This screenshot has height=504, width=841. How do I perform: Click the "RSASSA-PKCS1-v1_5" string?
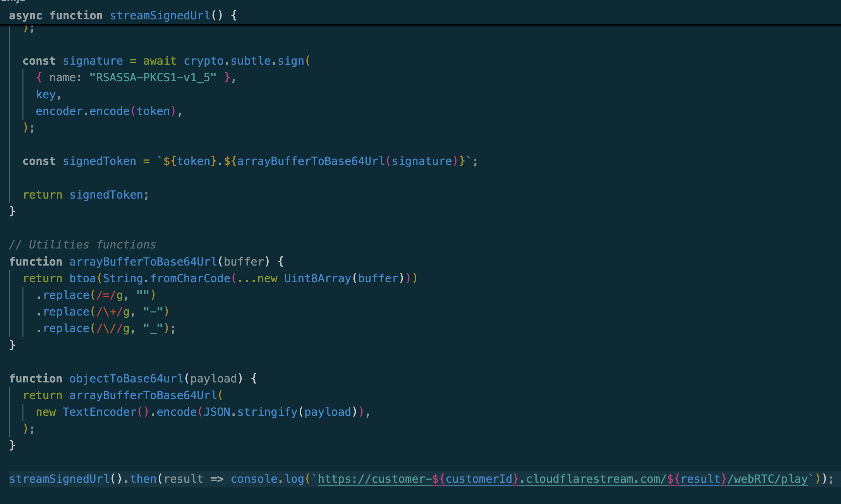[x=153, y=77]
